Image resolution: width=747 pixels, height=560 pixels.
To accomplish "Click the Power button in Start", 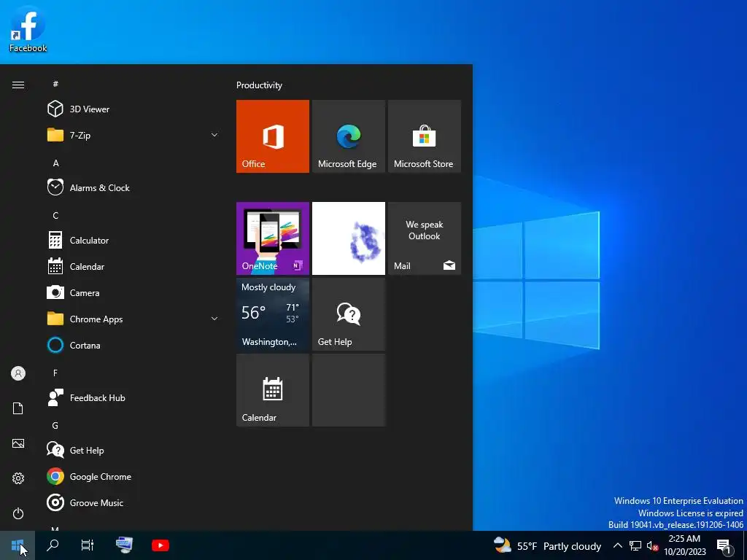I will click(18, 513).
